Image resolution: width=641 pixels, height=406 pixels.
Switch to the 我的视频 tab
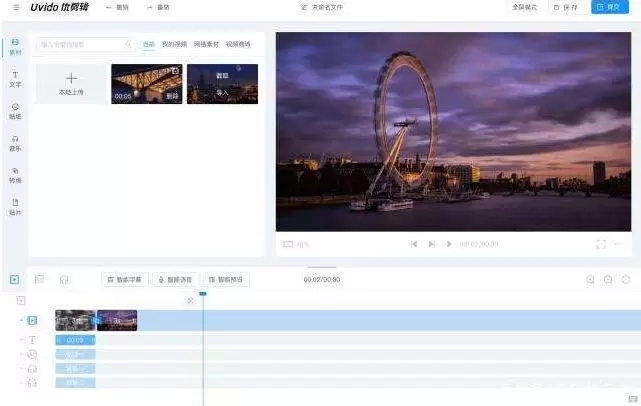[174, 45]
